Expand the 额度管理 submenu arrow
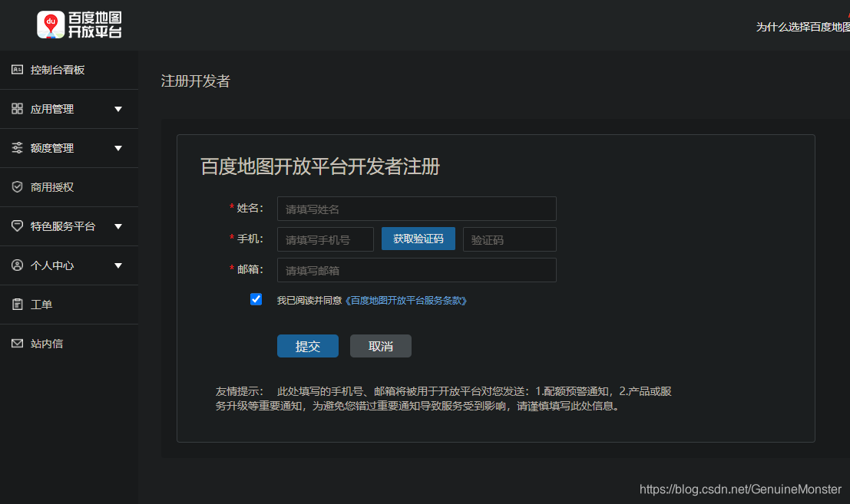This screenshot has width=850, height=504. (118, 148)
